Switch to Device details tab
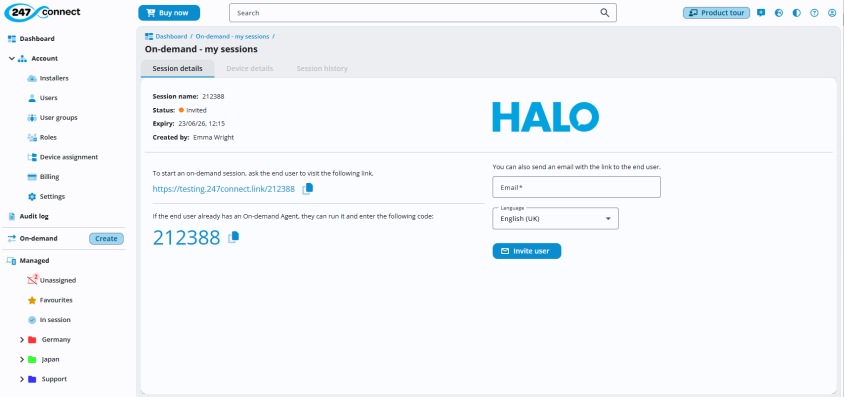 point(250,69)
